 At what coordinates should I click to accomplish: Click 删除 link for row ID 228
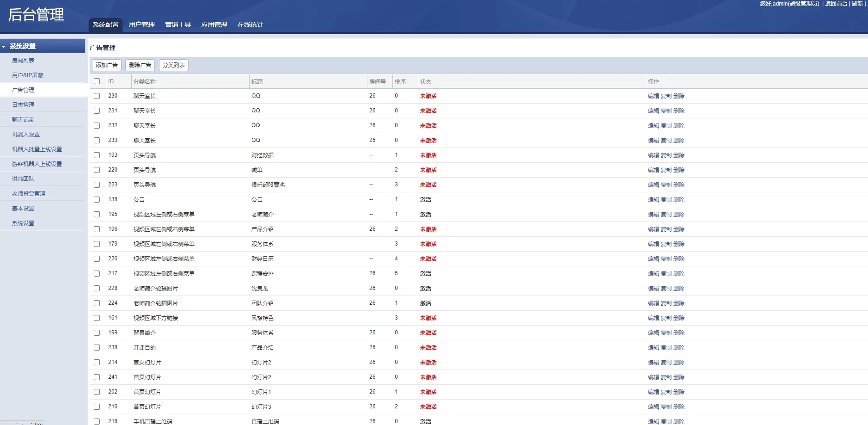point(679,289)
